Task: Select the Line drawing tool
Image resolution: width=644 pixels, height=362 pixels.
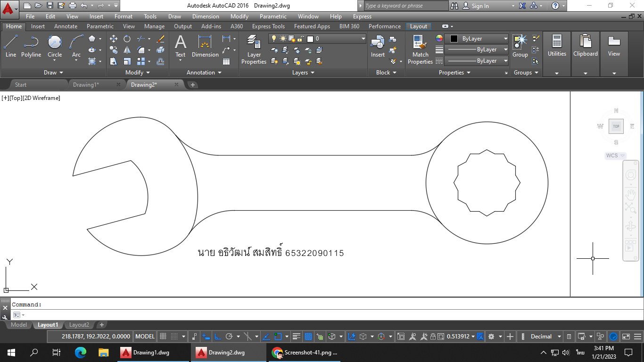Action: (x=11, y=46)
